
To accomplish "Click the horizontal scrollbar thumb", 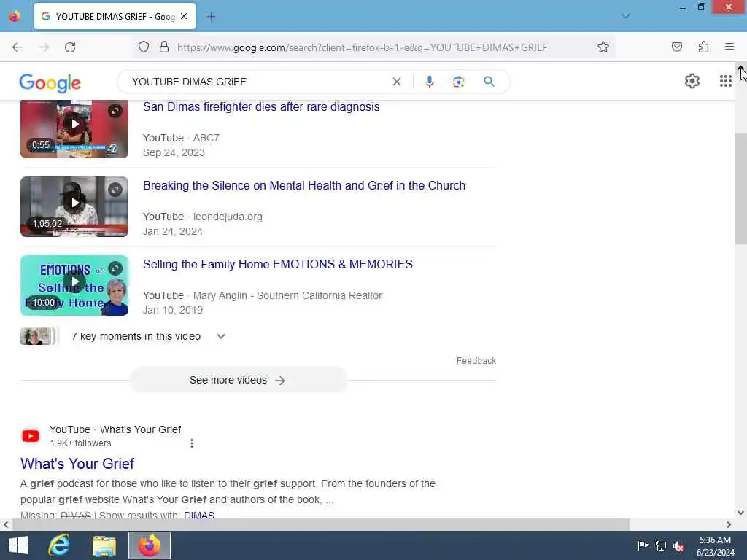I will pyautogui.click(x=320, y=524).
